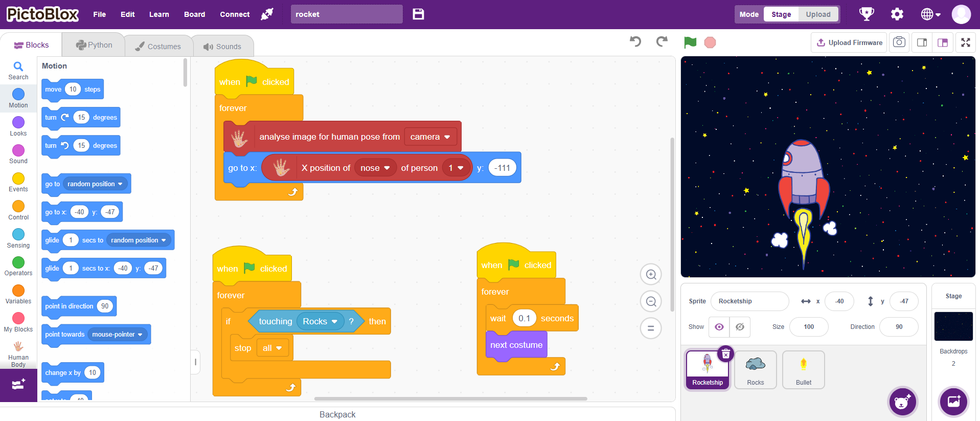Select the Human Body extension category
This screenshot has height=421, width=980.
coord(18,354)
